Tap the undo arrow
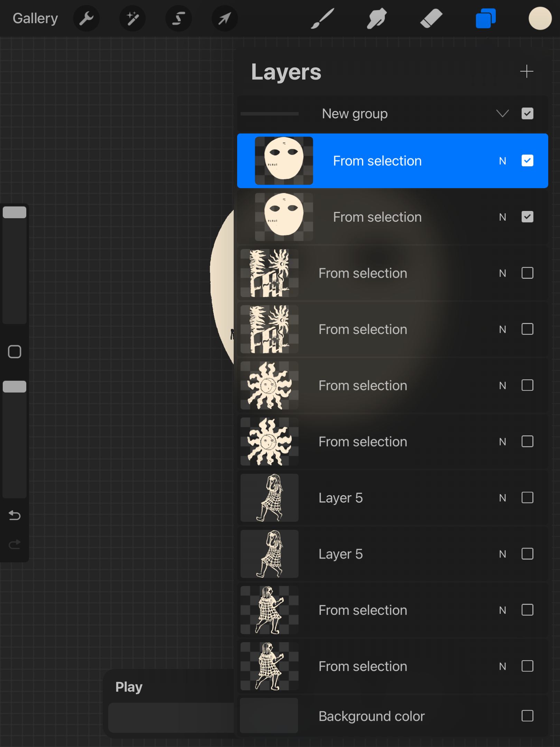The image size is (560, 747). (15, 515)
